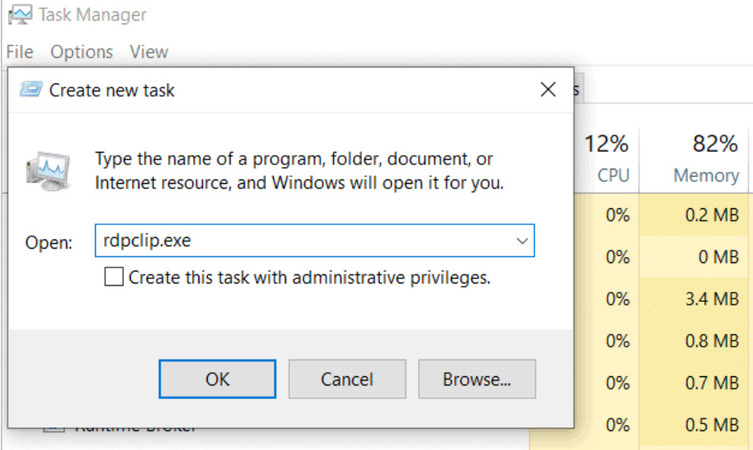Image resolution: width=753 pixels, height=450 pixels.
Task: Click the Create new task dialog icon
Action: [31, 89]
